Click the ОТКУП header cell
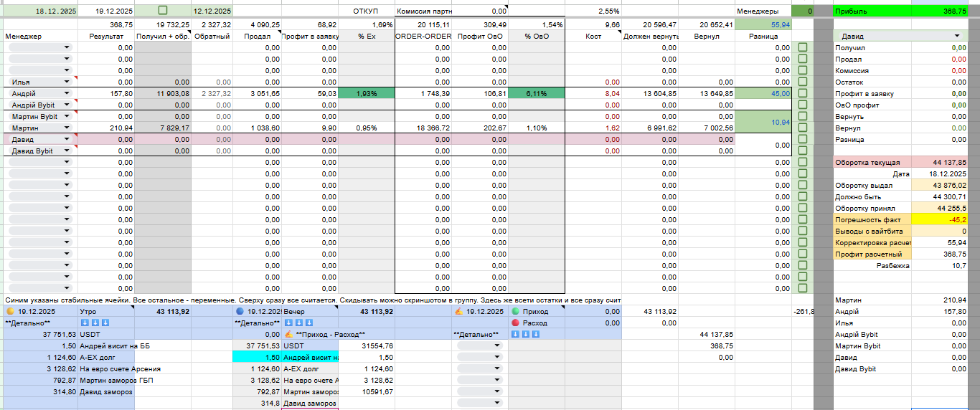Screen dimensions: 980x410 coord(366,11)
